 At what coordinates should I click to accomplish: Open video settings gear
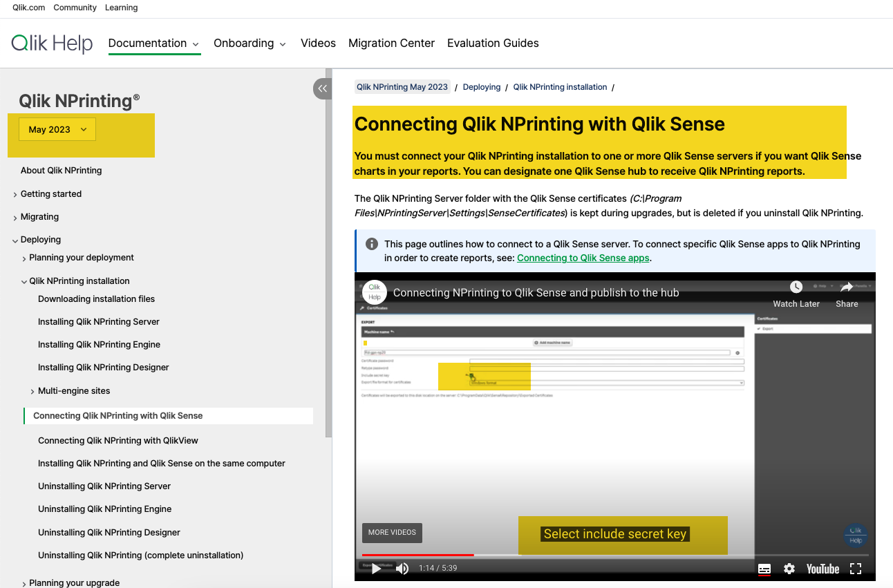(789, 569)
